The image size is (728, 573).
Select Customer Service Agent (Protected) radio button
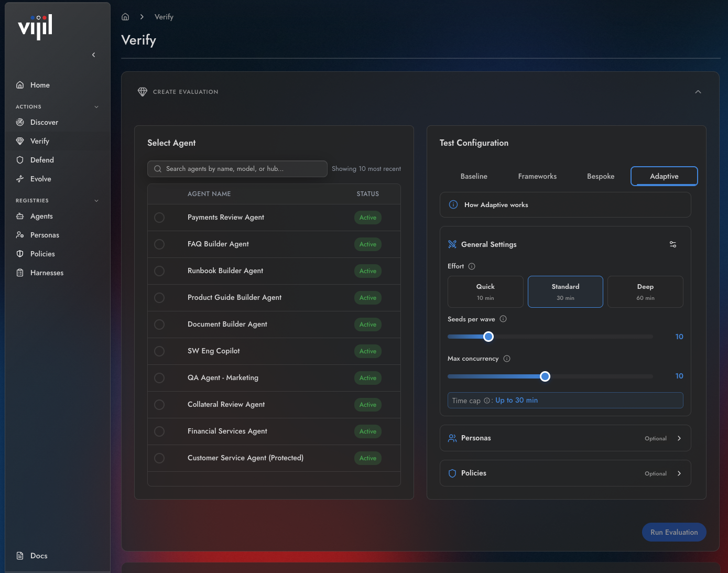click(x=159, y=458)
